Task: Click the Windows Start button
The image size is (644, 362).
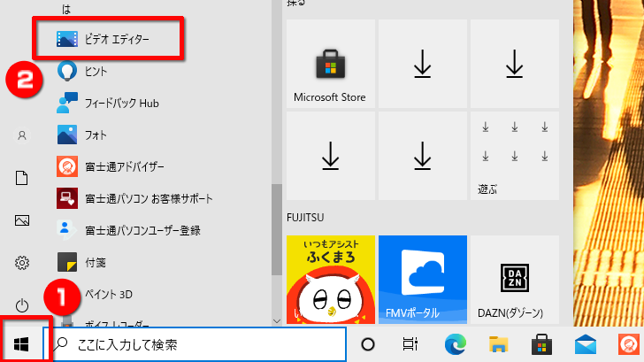Action: click(x=21, y=344)
